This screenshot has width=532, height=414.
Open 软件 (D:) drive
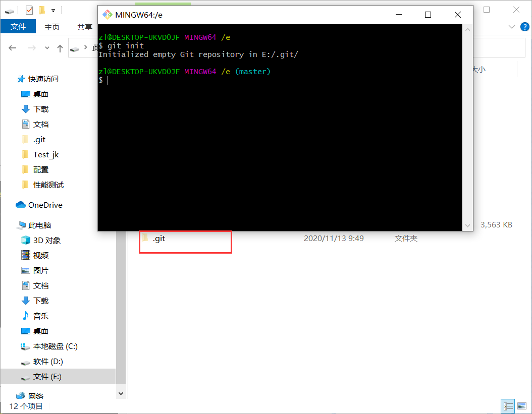(48, 362)
